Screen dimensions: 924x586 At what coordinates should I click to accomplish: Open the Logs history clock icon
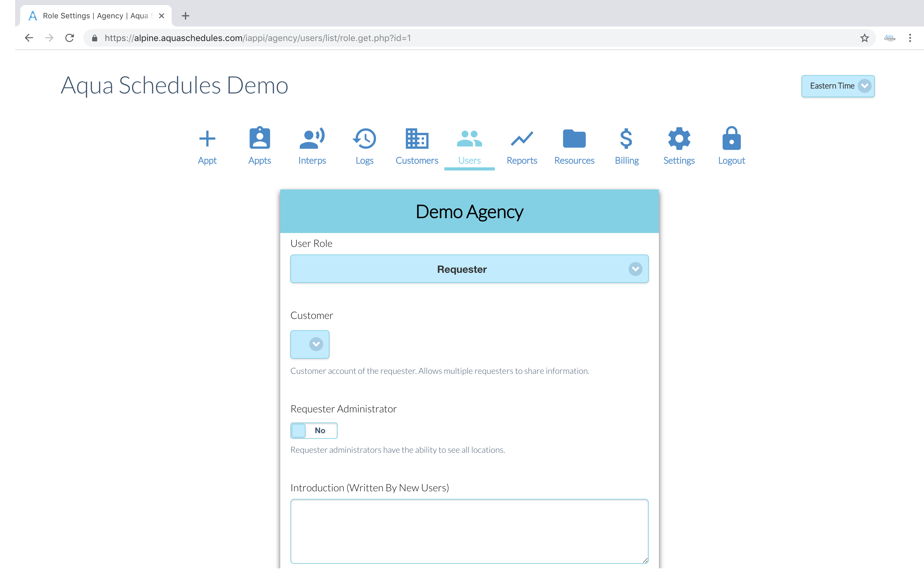(364, 138)
